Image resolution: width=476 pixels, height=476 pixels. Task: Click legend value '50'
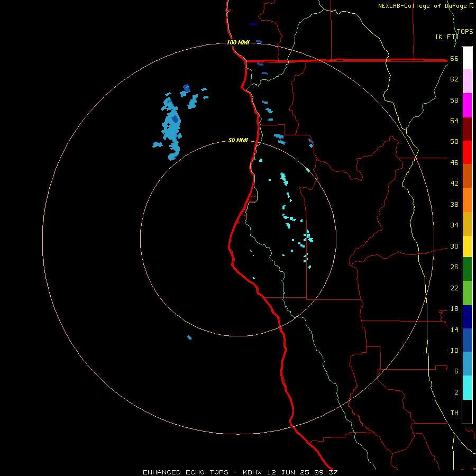tap(454, 142)
